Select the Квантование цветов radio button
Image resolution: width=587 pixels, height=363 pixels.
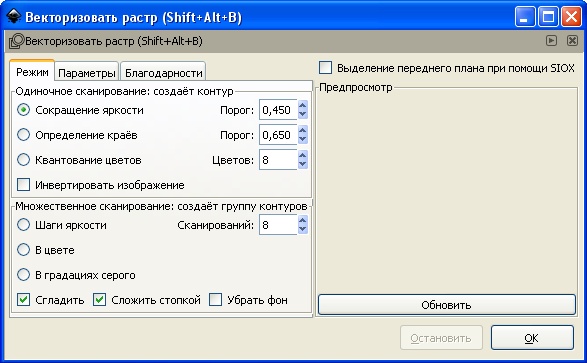pos(23,160)
